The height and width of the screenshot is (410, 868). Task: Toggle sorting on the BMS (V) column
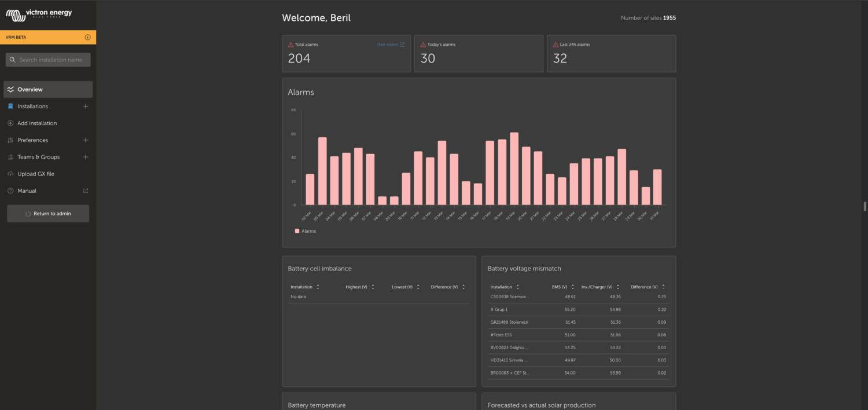[x=573, y=287]
